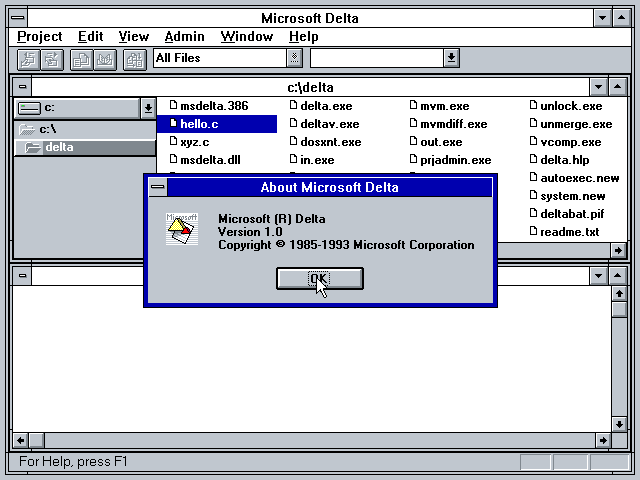Image resolution: width=640 pixels, height=480 pixels.
Task: Open the All Files filter dropdown
Action: click(x=294, y=58)
